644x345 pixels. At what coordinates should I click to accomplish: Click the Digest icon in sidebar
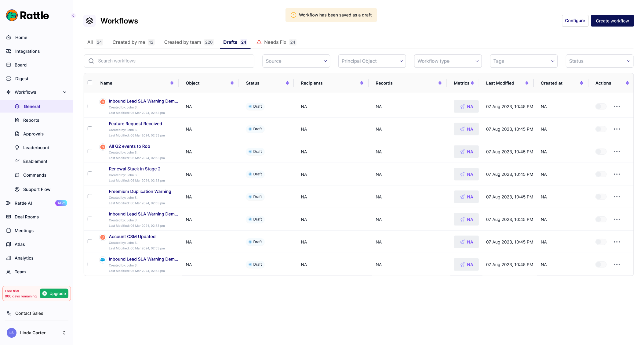tap(9, 78)
